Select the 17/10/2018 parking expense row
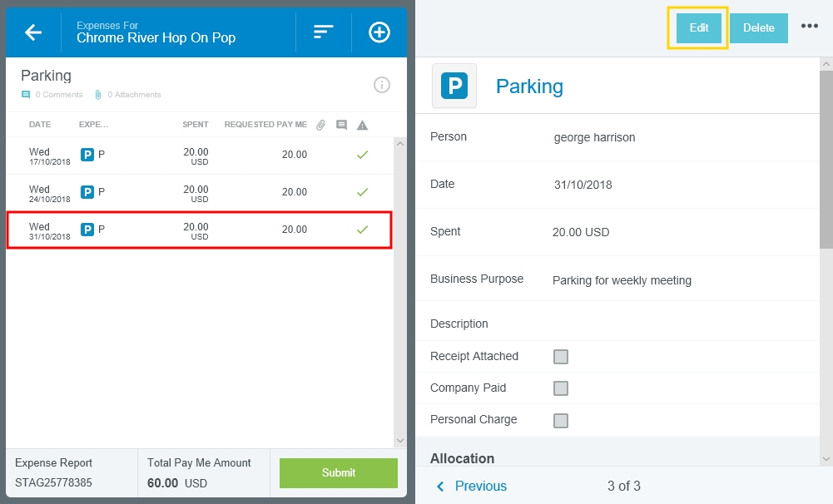833x504 pixels. 198,156
